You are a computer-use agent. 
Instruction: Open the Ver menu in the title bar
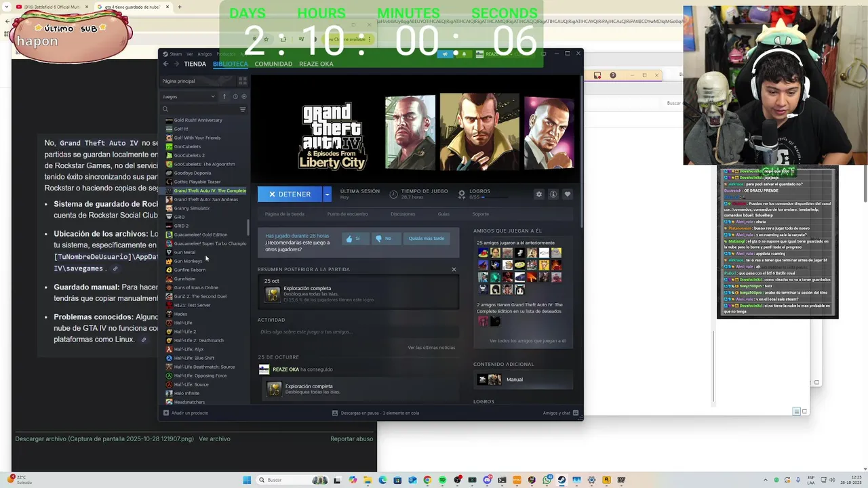[x=190, y=54]
